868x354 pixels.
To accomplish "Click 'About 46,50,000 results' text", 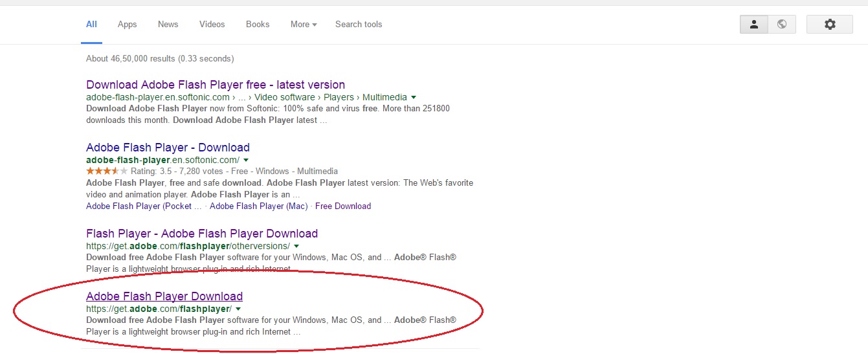I will [131, 59].
